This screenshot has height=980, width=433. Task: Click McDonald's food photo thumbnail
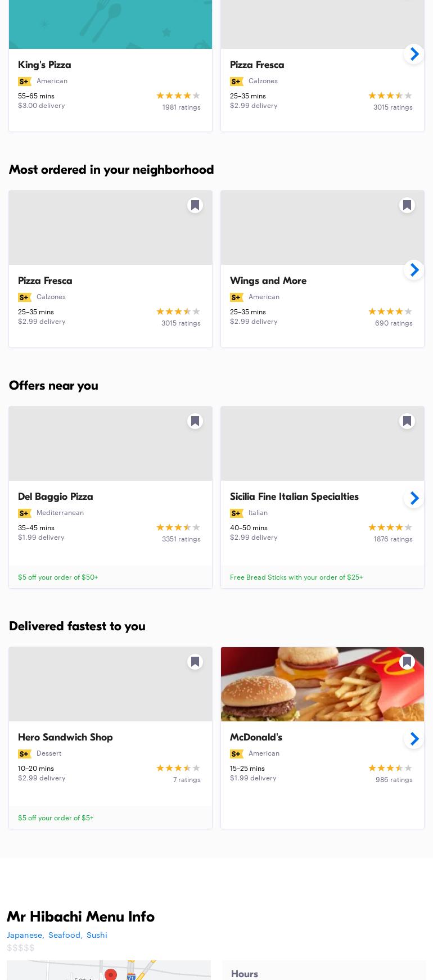click(322, 684)
